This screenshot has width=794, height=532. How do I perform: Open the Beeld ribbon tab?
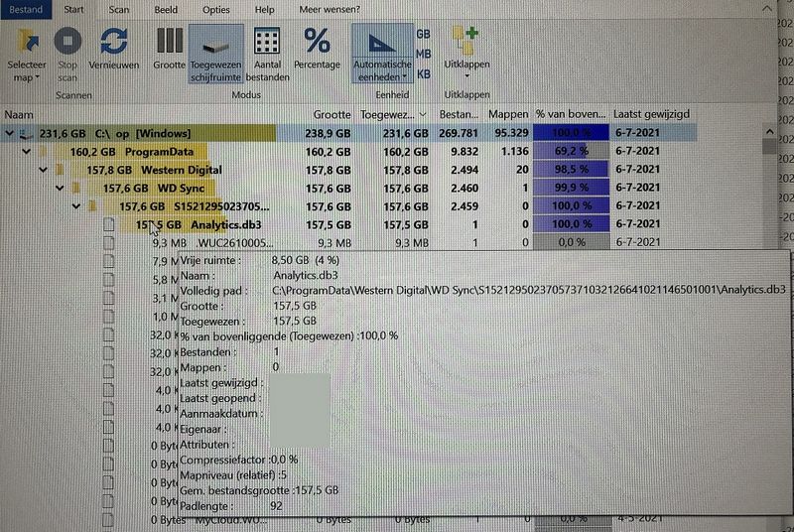[x=166, y=10]
